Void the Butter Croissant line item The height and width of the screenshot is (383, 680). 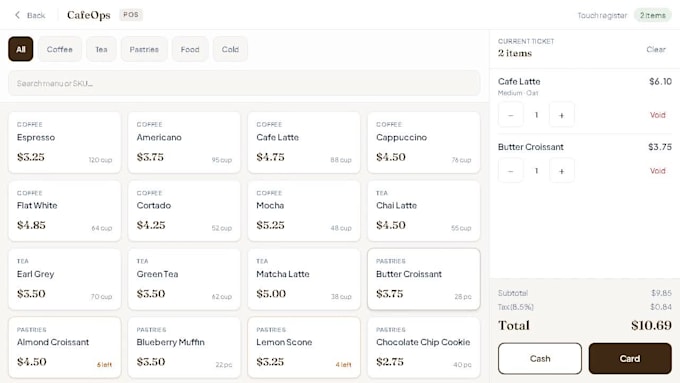pos(657,171)
